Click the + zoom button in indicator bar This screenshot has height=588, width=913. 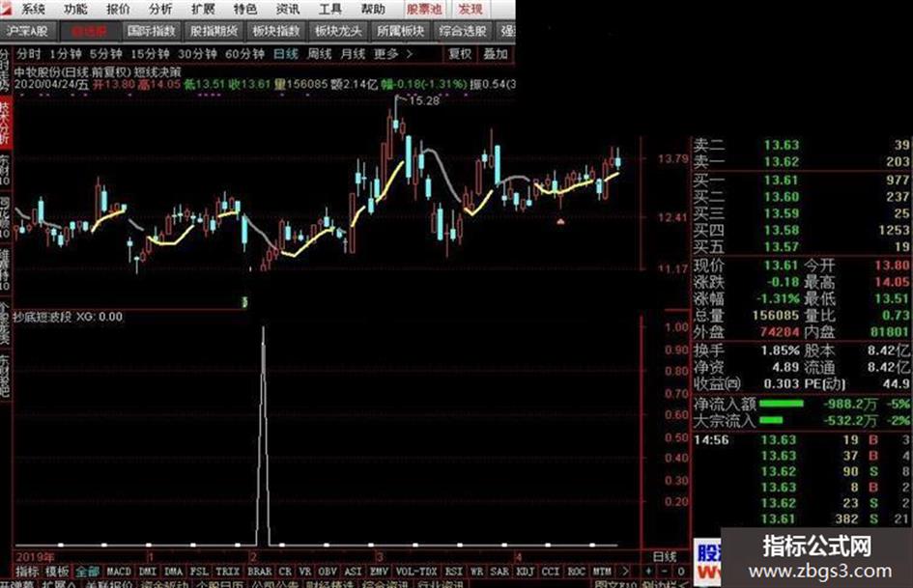click(648, 572)
